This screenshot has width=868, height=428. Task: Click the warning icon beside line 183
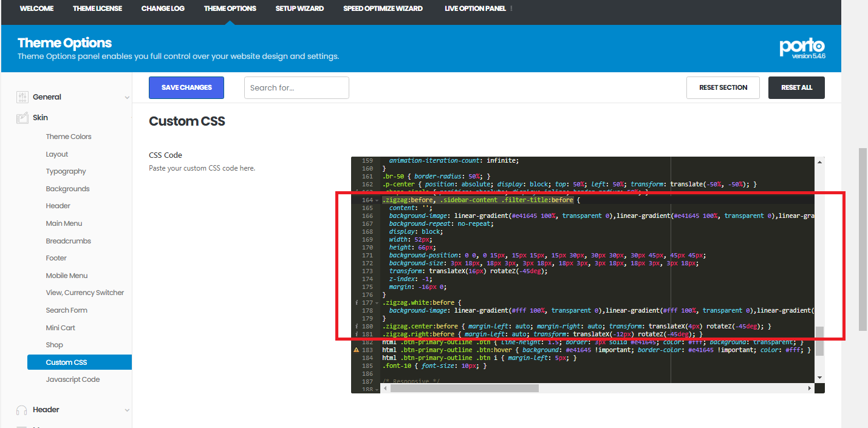pos(357,350)
